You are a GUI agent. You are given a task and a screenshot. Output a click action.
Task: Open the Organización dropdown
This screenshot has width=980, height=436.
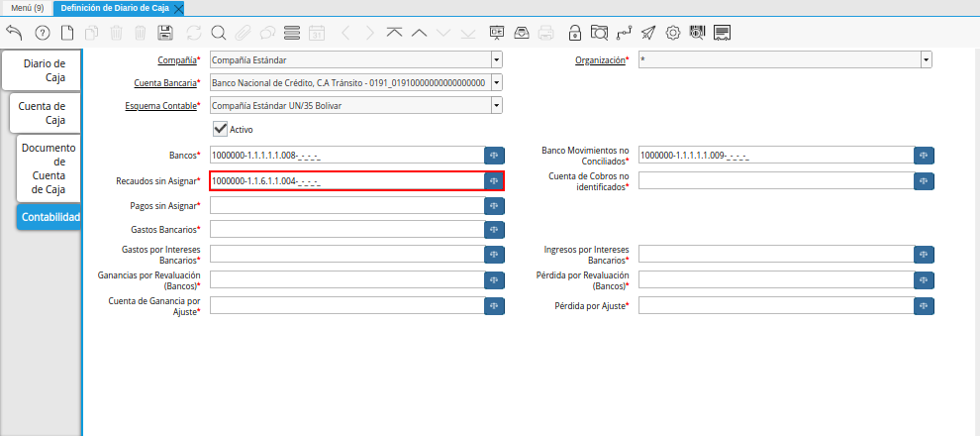click(926, 60)
